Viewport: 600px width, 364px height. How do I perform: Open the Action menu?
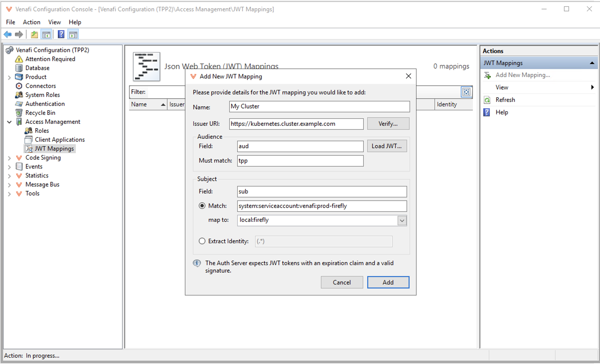point(32,22)
